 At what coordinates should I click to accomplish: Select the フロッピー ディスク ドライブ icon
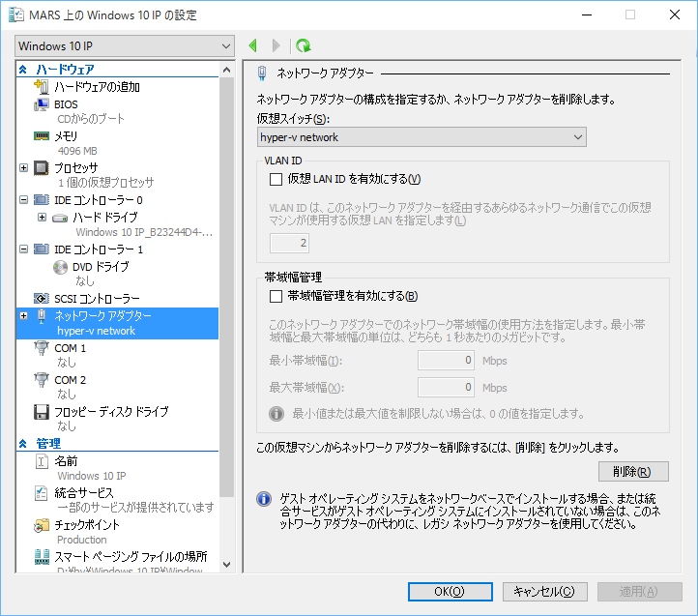(x=42, y=412)
